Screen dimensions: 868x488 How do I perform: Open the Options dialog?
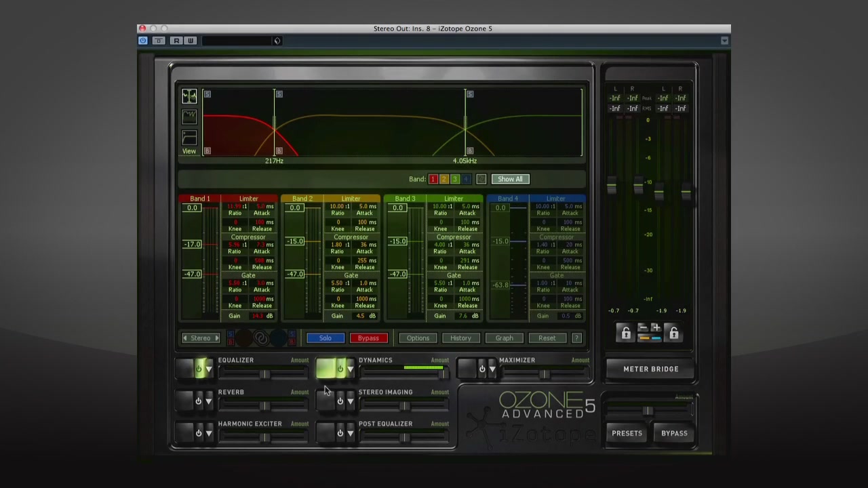418,338
